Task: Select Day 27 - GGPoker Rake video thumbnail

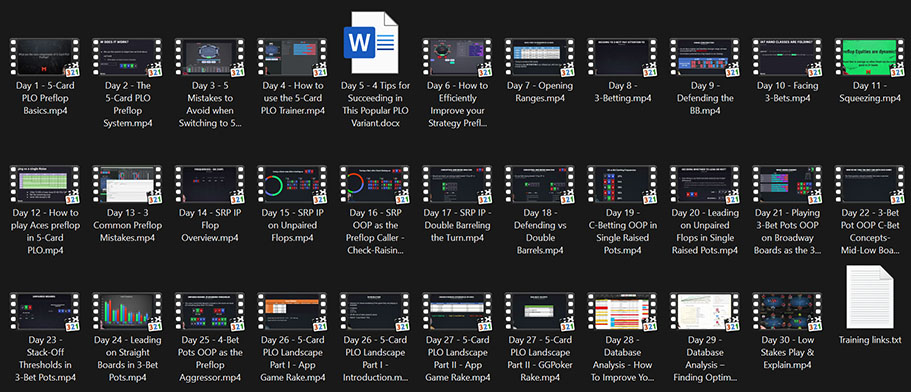Action: (x=540, y=312)
